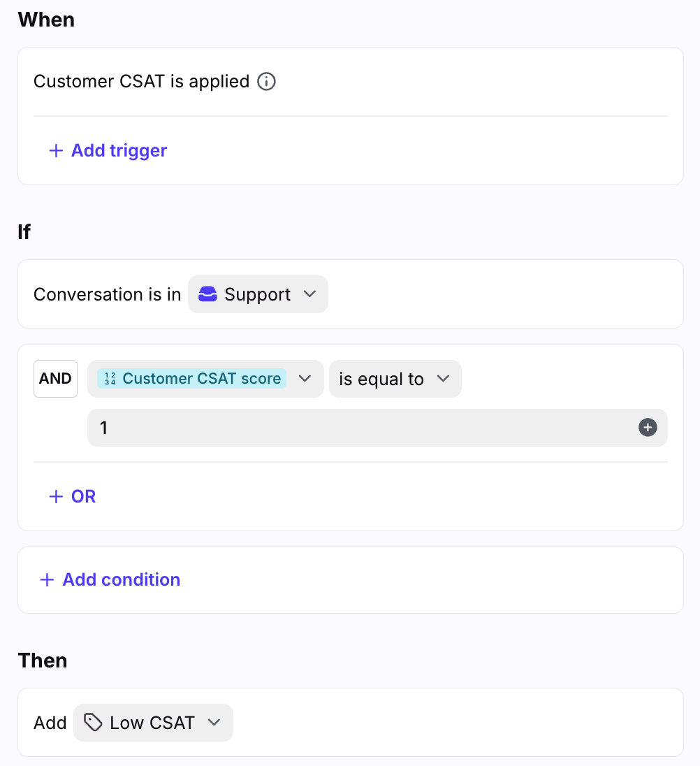Image resolution: width=700 pixels, height=766 pixels.
Task: Expand the Low CSAT tag dropdown chevron
Action: point(214,723)
